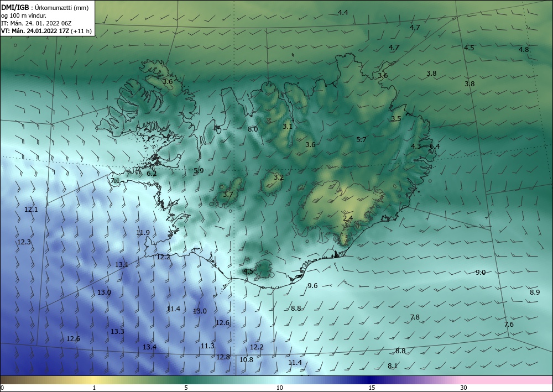Screen dimensions: 553x392
Task: Click the '30' tick on the color scale
Action: pyautogui.click(x=463, y=388)
